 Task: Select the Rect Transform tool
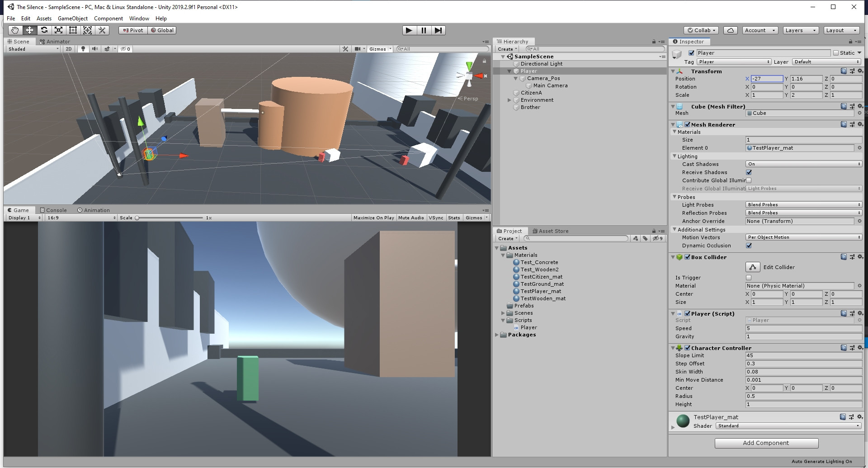point(73,30)
